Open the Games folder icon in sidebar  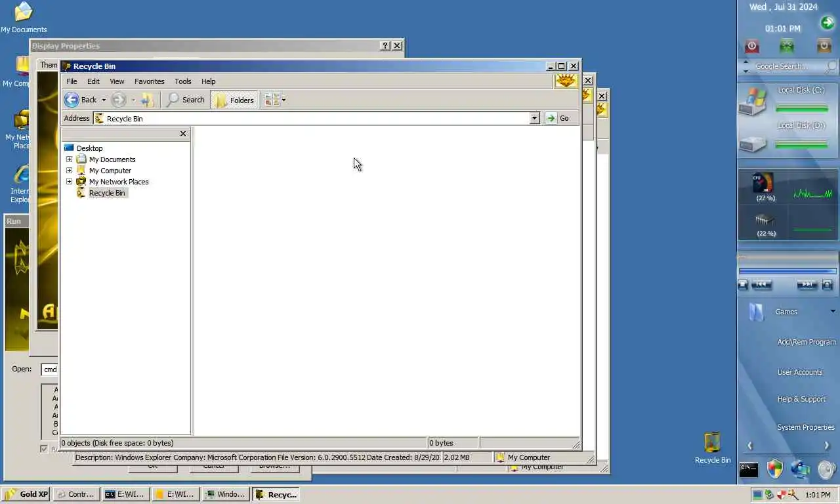(x=756, y=312)
